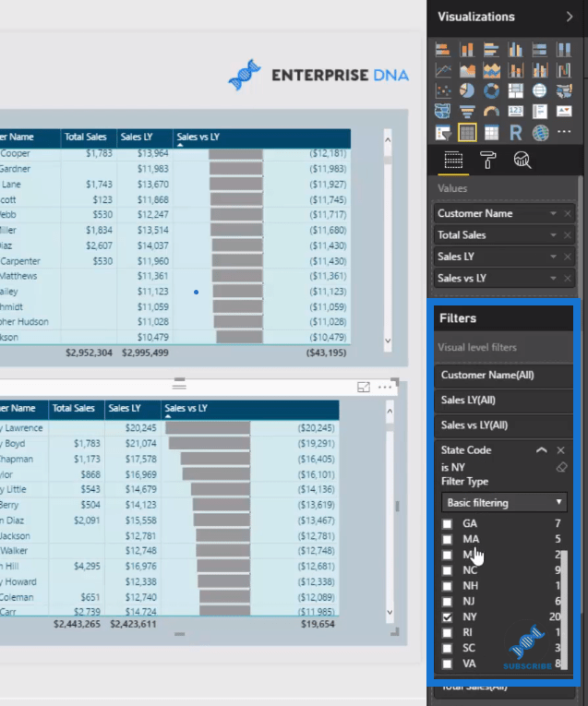Switch to the Fields tab
This screenshot has height=706, width=588.
tap(453, 161)
